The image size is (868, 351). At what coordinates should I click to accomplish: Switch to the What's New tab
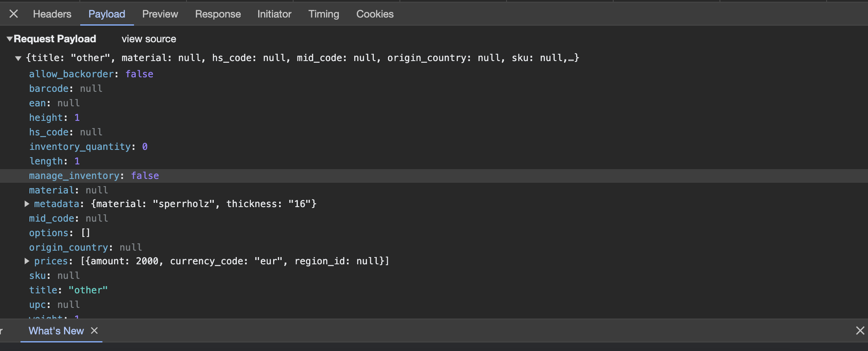click(x=55, y=331)
